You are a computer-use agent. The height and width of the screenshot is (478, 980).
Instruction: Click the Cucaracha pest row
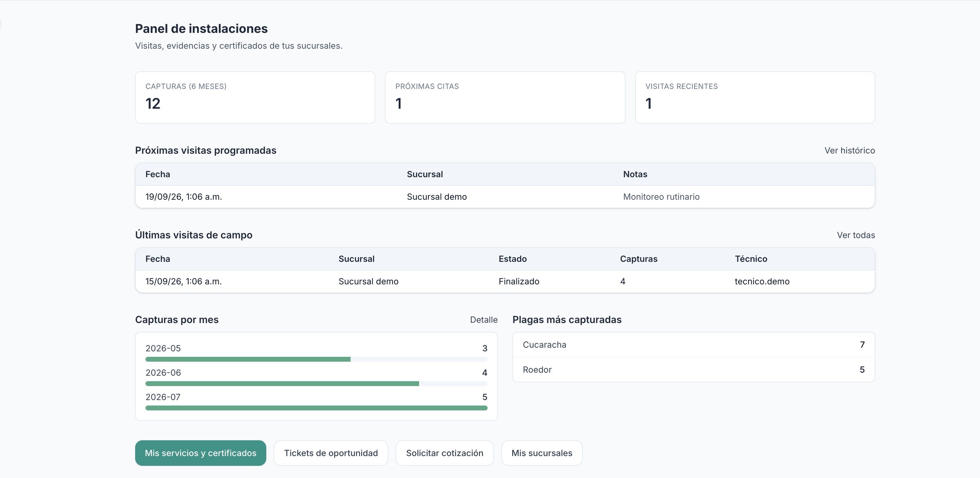pos(694,345)
